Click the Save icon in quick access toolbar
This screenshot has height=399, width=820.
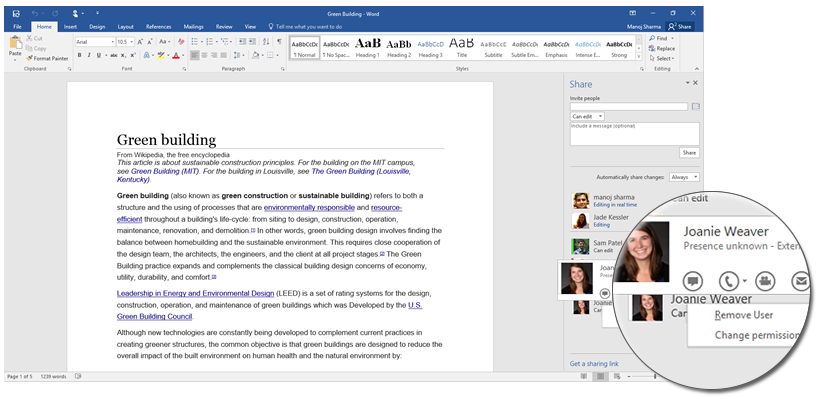(16, 13)
